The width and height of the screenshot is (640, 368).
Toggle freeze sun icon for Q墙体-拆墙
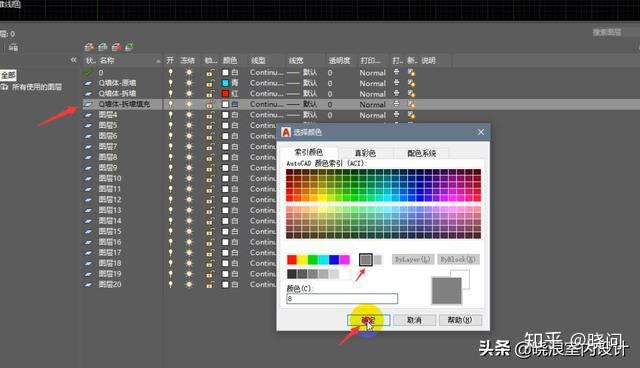pos(189,94)
